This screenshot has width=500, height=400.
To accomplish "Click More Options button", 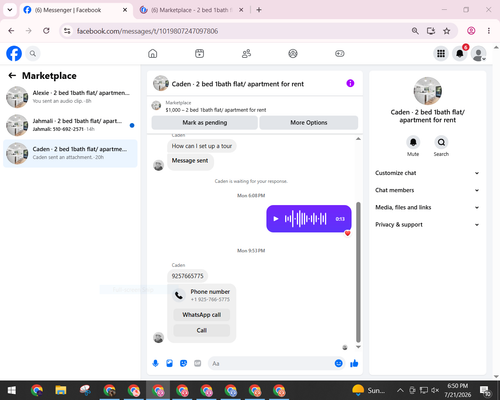I will click(309, 123).
